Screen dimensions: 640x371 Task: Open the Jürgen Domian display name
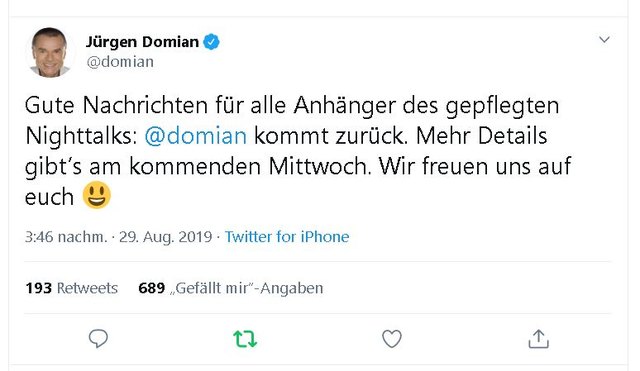[x=142, y=42]
